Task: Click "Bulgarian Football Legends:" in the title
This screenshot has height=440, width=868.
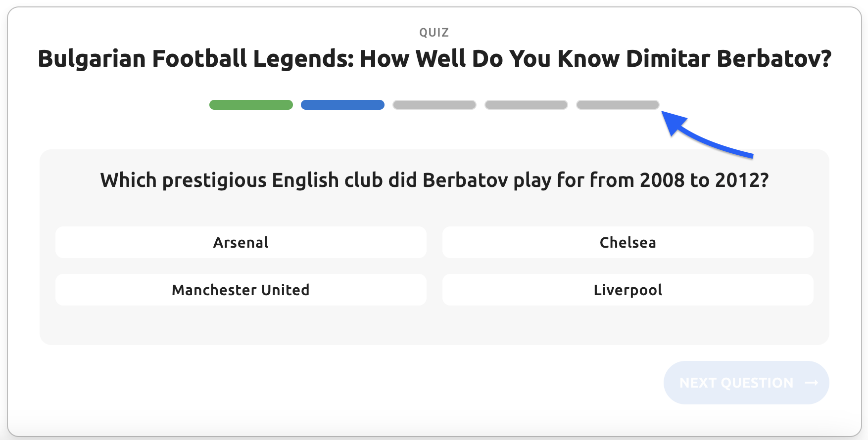Action: pyautogui.click(x=196, y=59)
